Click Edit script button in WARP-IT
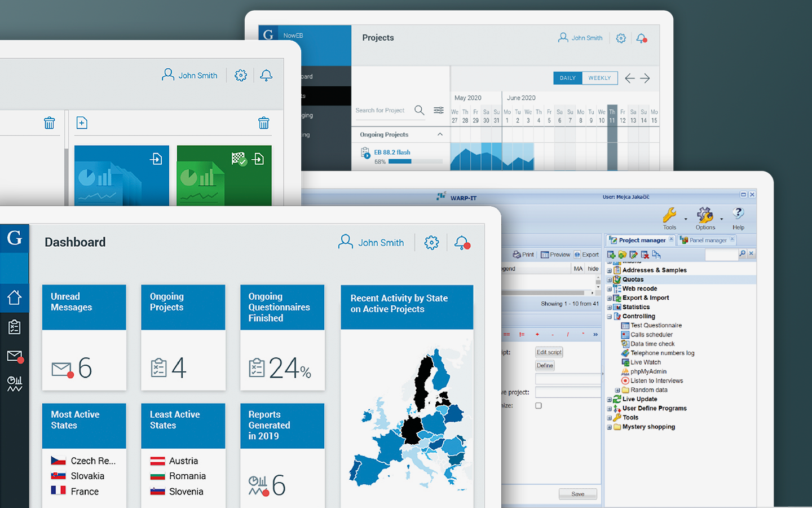 coord(549,352)
